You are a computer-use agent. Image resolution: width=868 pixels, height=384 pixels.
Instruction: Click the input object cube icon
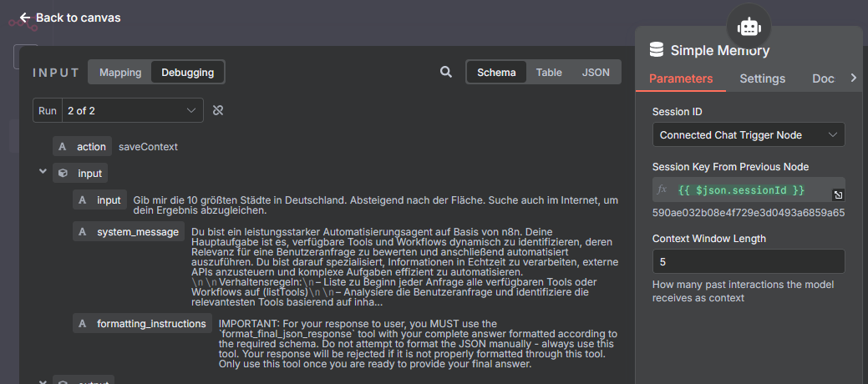[62, 174]
